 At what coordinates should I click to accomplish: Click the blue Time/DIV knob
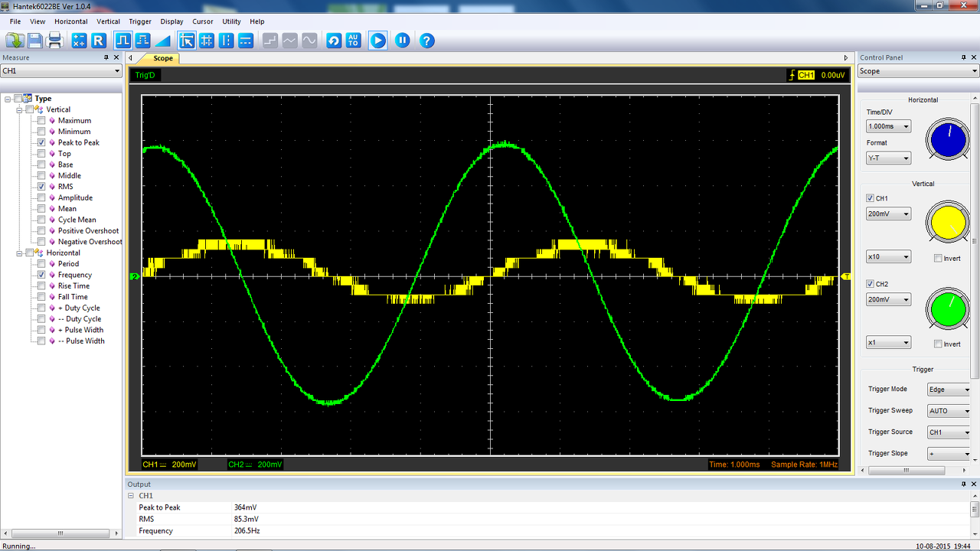(x=948, y=140)
